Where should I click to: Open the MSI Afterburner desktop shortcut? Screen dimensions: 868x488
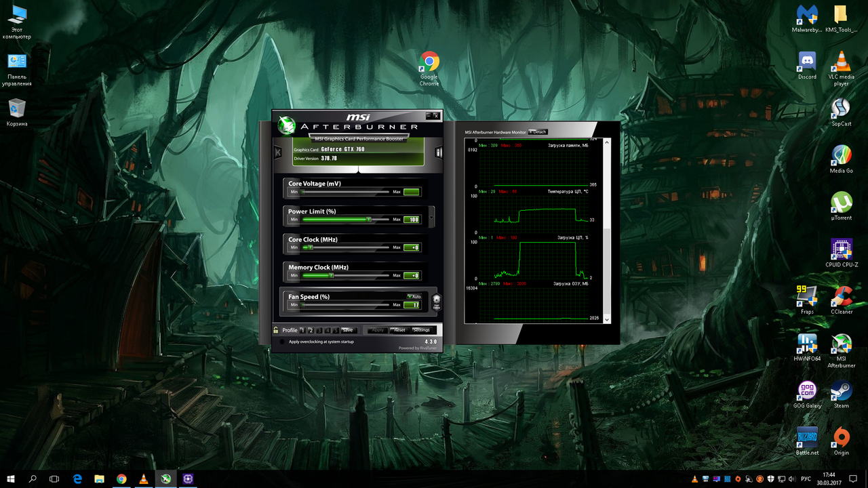(841, 350)
